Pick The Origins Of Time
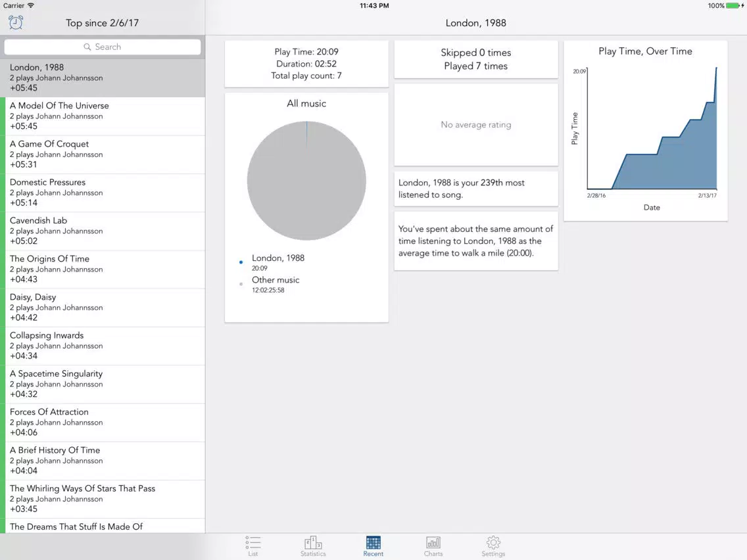 tap(103, 269)
